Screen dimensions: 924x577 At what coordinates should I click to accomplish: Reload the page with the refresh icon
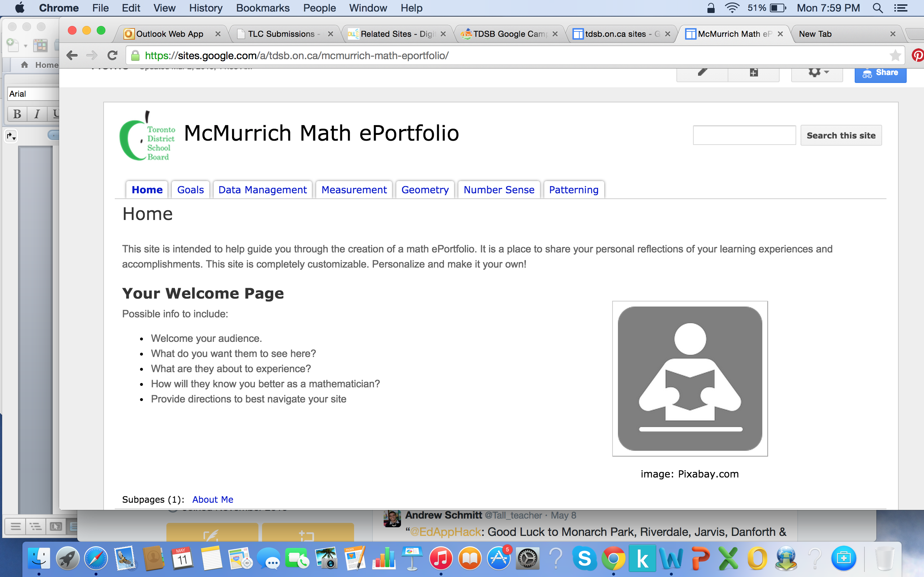pyautogui.click(x=112, y=56)
